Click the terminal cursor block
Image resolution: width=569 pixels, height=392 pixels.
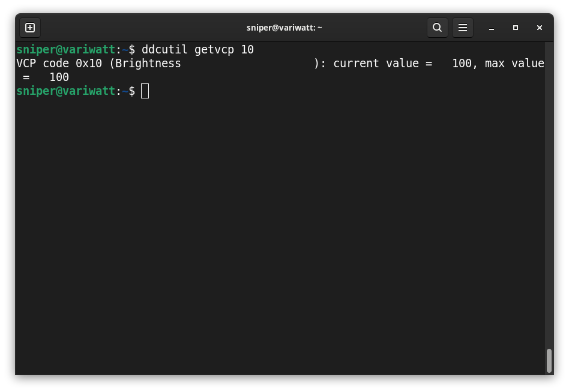[145, 91]
